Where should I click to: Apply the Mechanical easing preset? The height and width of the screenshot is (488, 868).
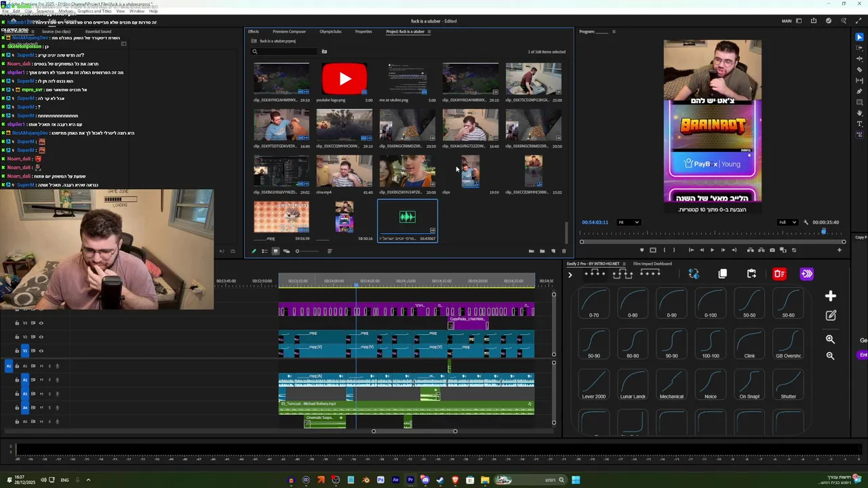pyautogui.click(x=671, y=386)
